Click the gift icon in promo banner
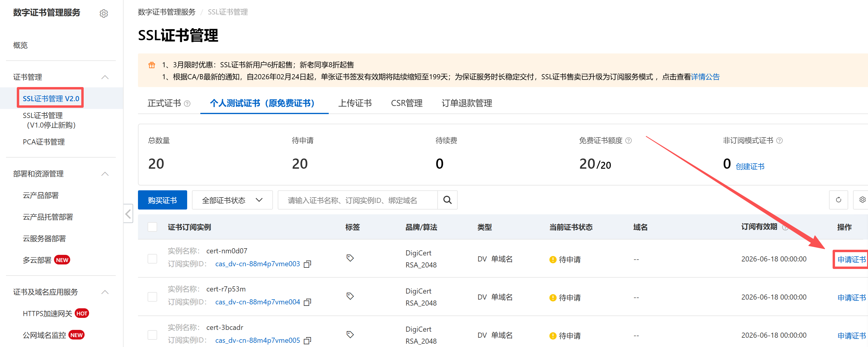 click(x=152, y=65)
